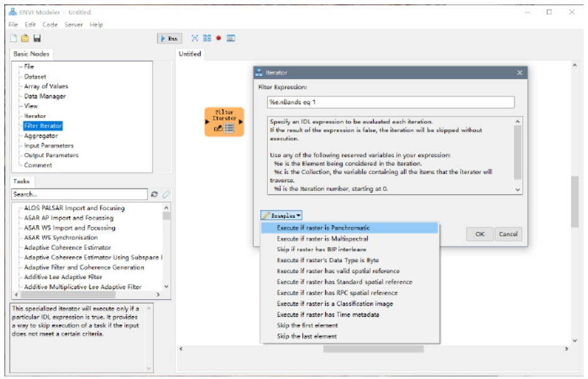This screenshot has width=588, height=379.
Task: Click the New model document icon
Action: pos(14,38)
